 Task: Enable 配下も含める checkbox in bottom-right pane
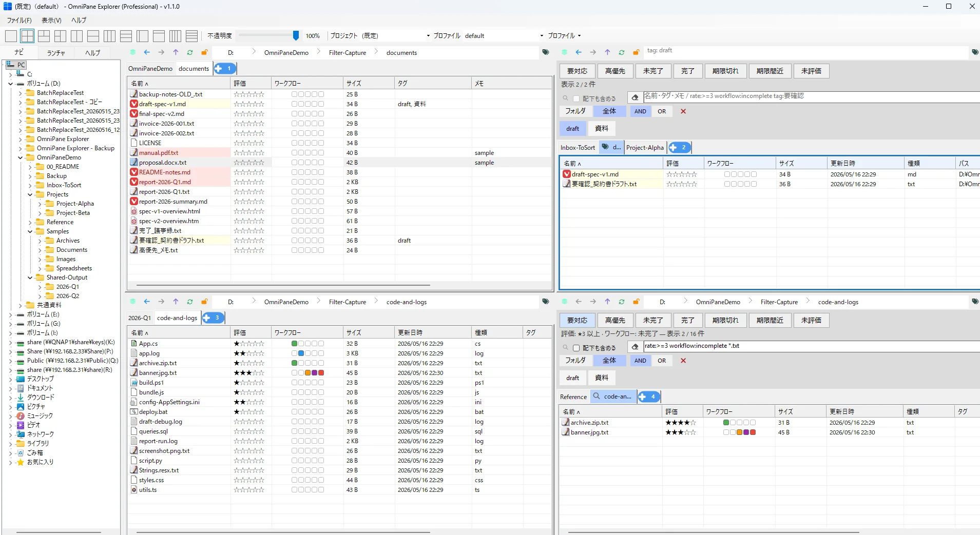coord(576,348)
